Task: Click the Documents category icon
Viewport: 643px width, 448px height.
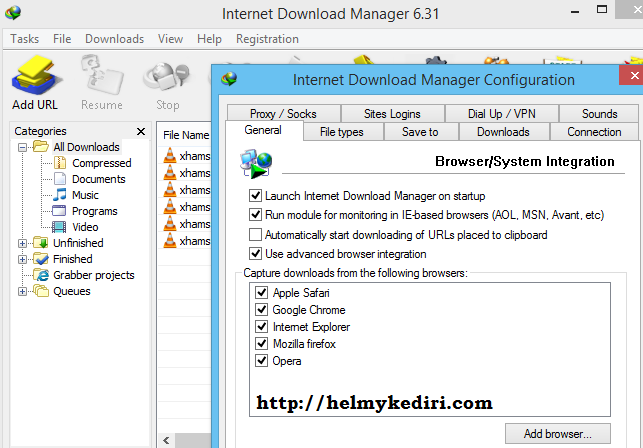Action: coord(60,179)
